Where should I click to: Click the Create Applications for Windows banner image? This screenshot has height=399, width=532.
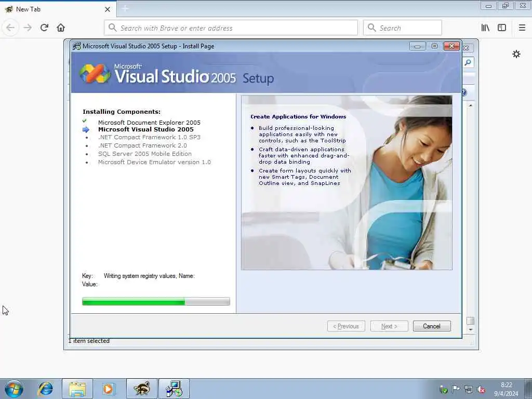(347, 182)
